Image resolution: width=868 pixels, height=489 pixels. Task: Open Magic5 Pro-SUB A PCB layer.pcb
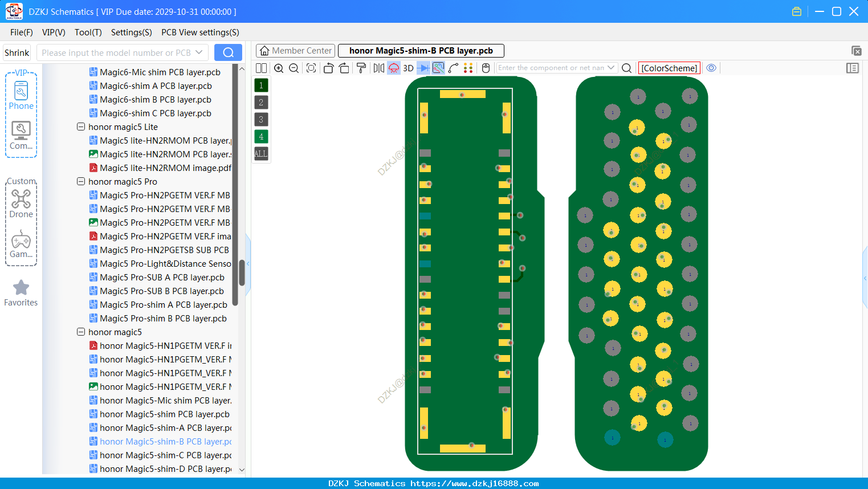[157, 277]
